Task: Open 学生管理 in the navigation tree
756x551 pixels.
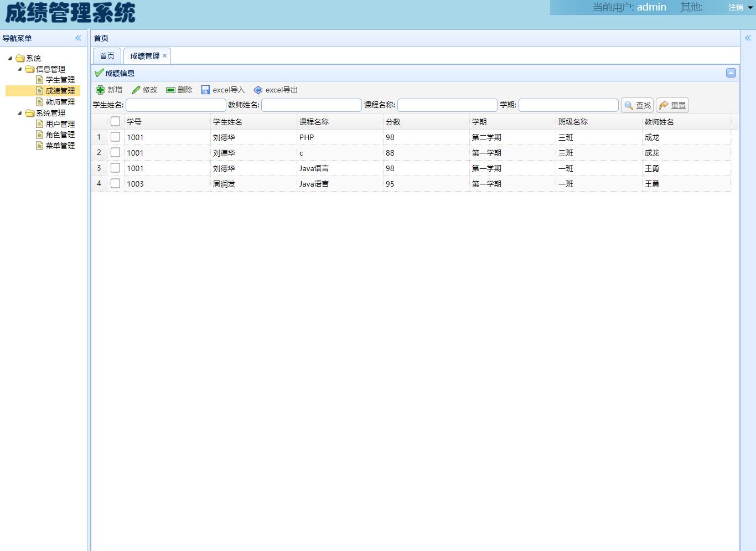Action: 60,80
